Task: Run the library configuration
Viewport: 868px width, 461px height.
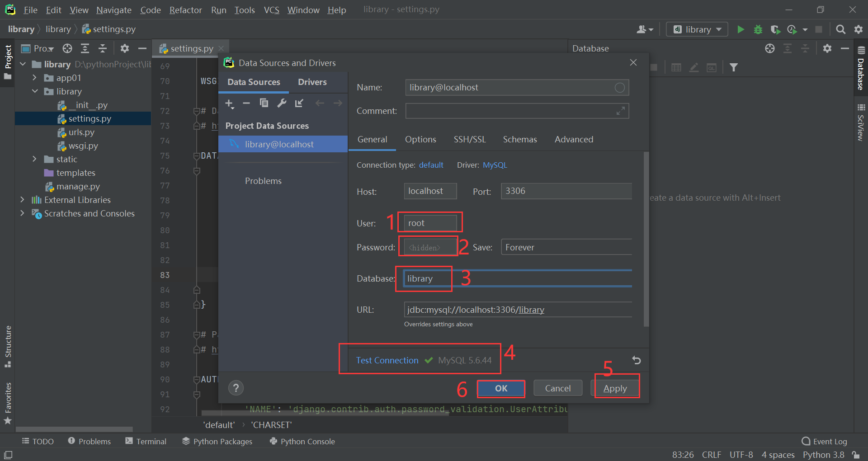Action: [x=741, y=29]
